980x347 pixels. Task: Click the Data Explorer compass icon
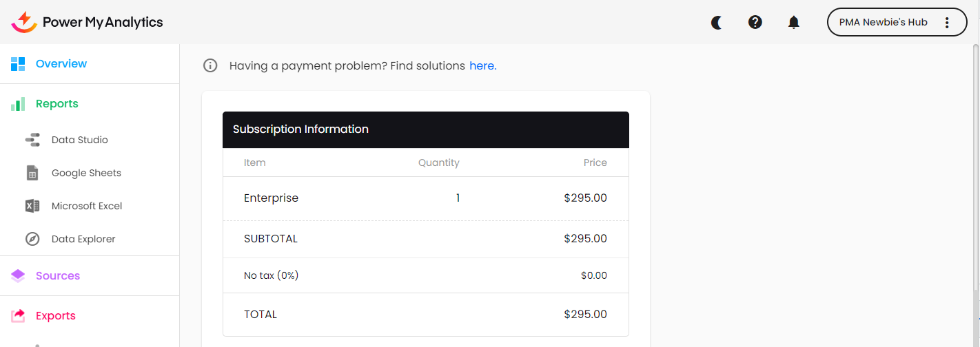click(32, 239)
